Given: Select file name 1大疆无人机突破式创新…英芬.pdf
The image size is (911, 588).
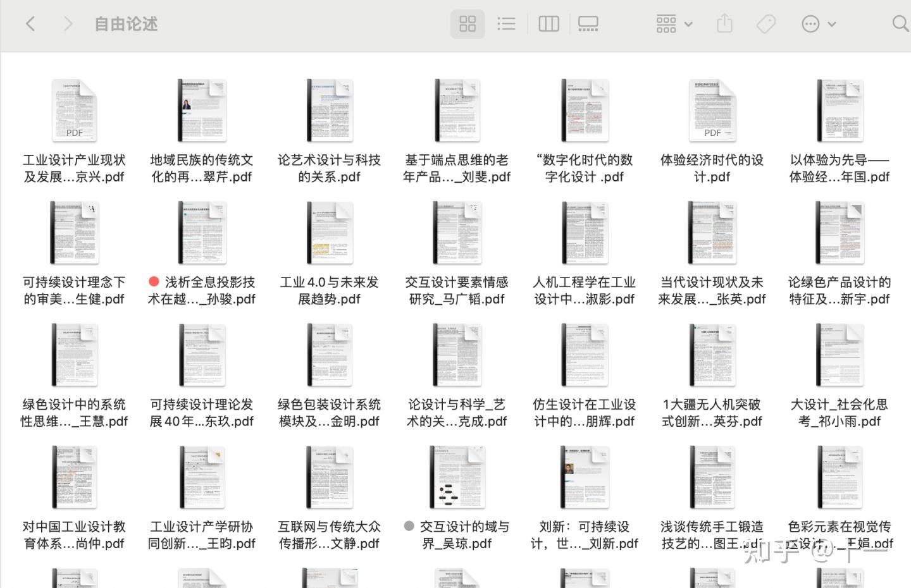Looking at the screenshot, I should tap(712, 412).
